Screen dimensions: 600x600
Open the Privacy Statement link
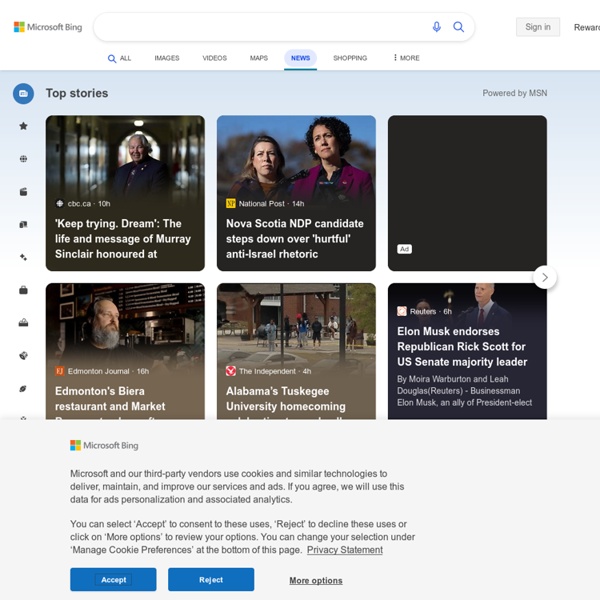[x=345, y=550]
